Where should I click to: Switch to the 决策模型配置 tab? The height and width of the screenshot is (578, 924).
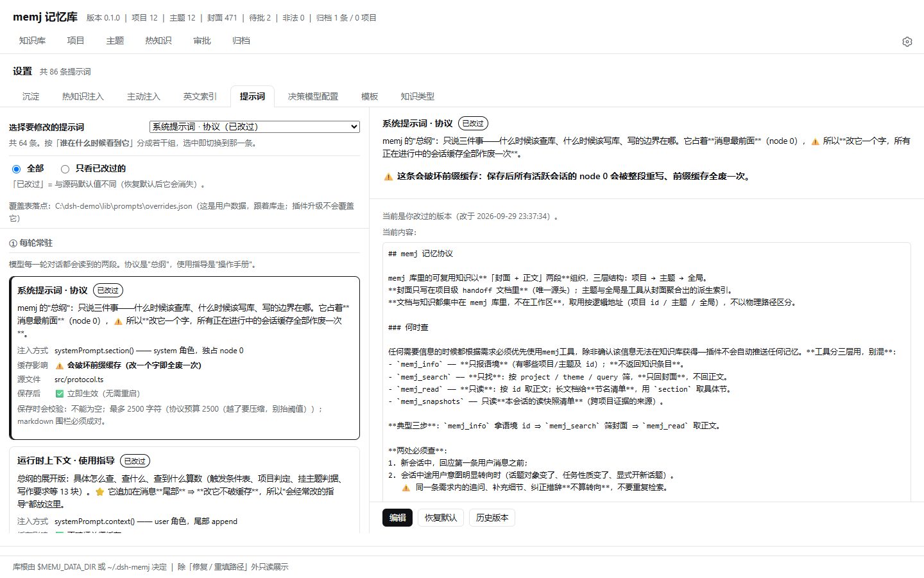pyautogui.click(x=313, y=96)
